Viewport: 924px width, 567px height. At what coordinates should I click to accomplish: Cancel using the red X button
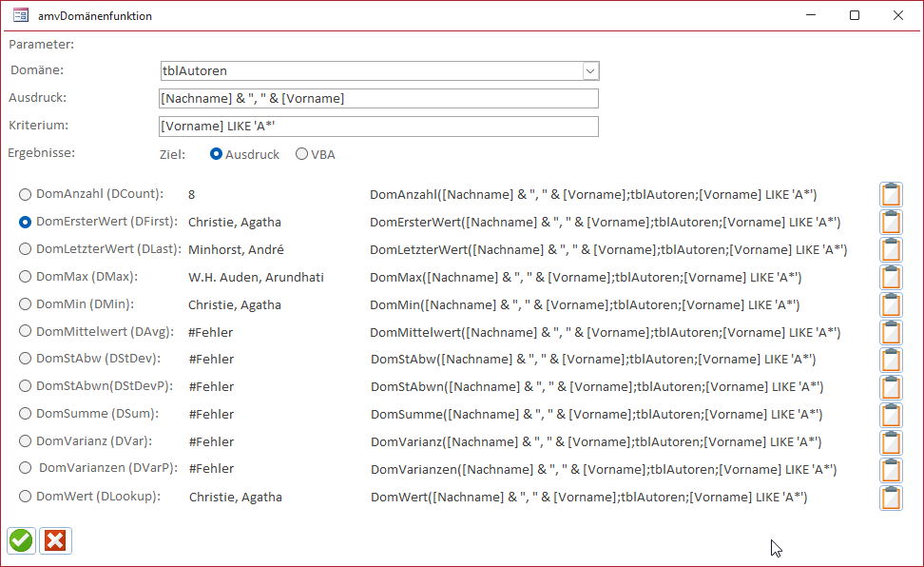[55, 540]
